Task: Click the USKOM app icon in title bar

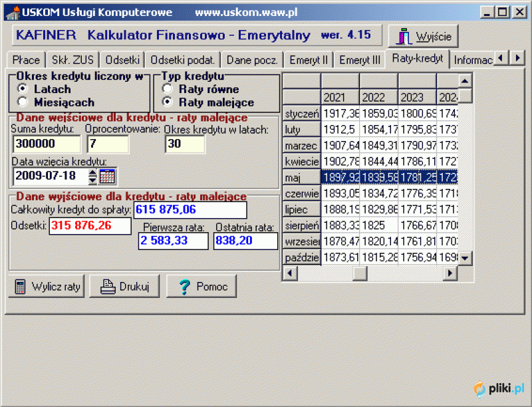Action: click(13, 13)
